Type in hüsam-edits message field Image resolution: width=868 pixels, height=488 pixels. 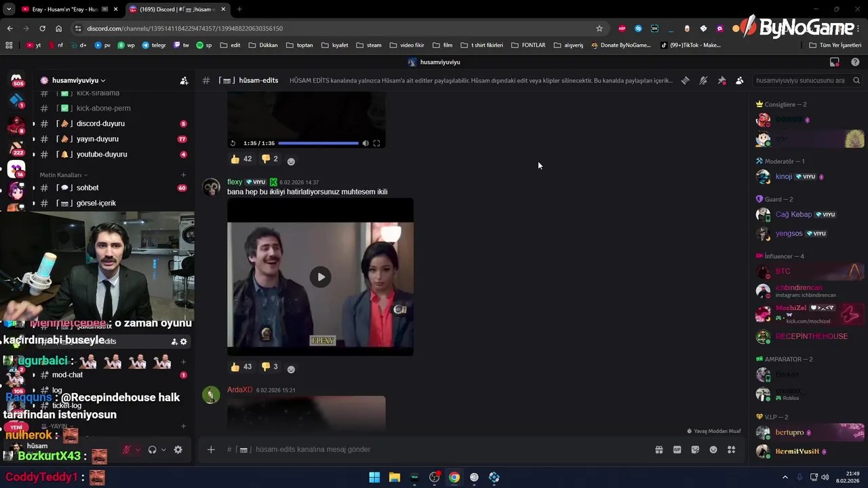click(x=434, y=449)
